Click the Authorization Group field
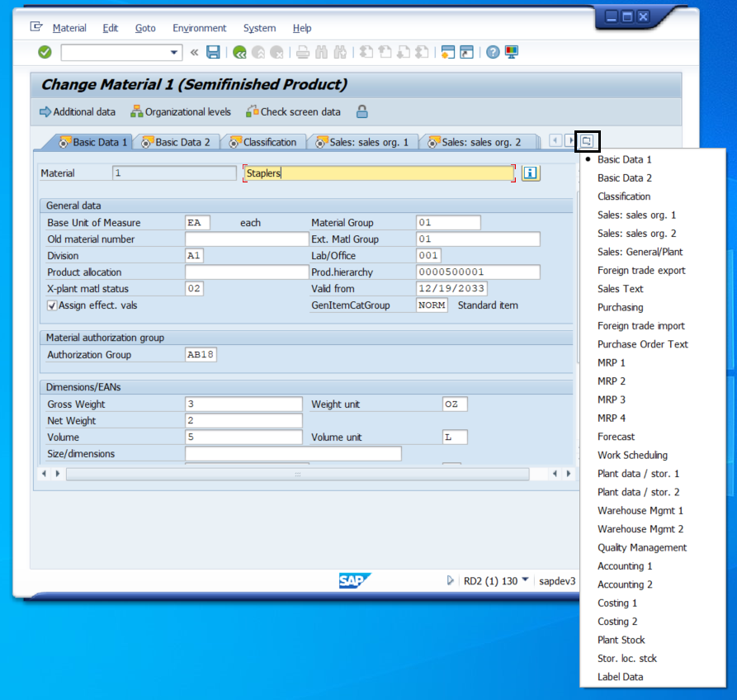The image size is (737, 700). (x=201, y=354)
